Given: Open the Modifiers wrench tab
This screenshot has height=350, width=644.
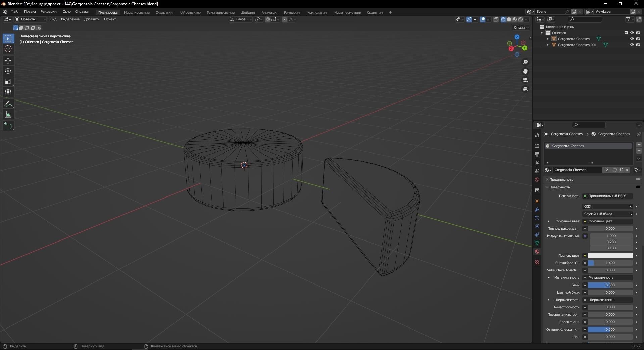Looking at the screenshot, I should (x=537, y=210).
